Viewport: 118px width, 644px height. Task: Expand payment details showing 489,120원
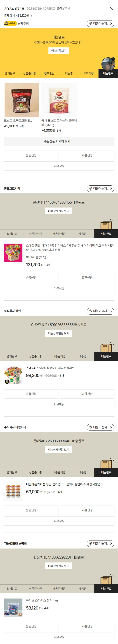(x=18, y=15)
